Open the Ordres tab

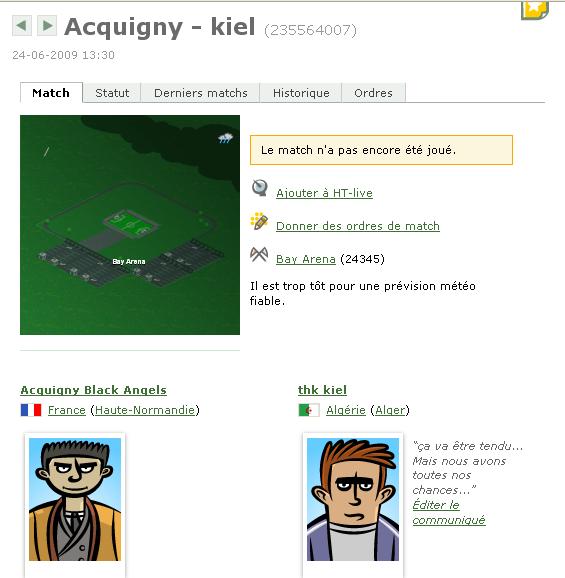pos(373,93)
